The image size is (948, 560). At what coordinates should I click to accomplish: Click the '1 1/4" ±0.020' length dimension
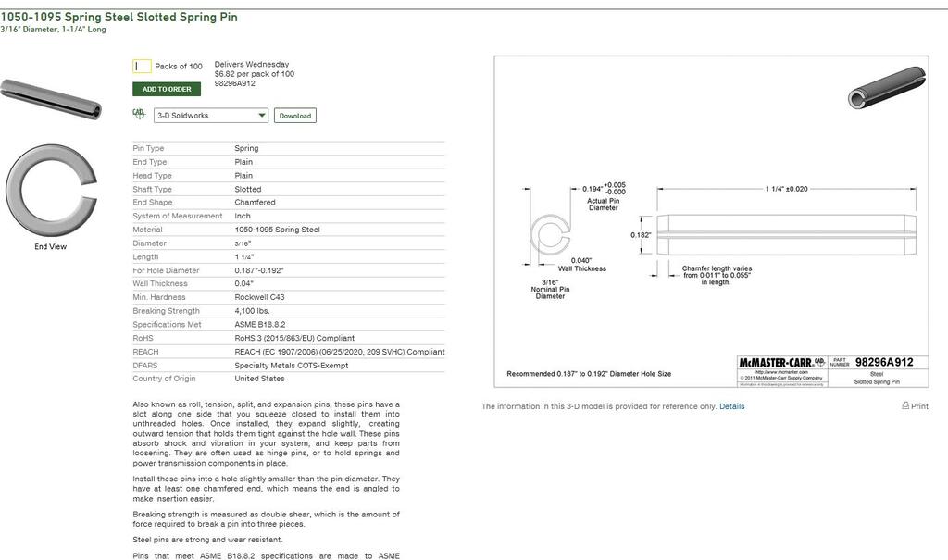click(787, 189)
